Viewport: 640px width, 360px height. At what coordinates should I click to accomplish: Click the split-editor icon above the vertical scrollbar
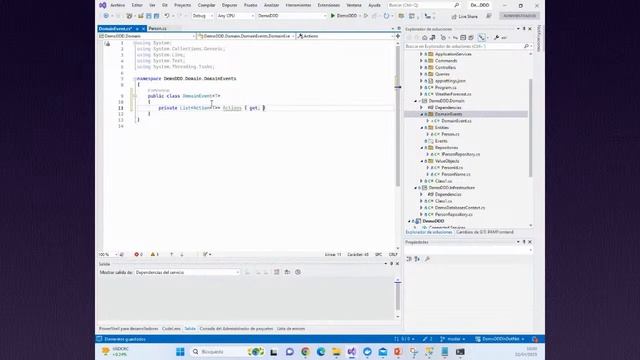[398, 36]
